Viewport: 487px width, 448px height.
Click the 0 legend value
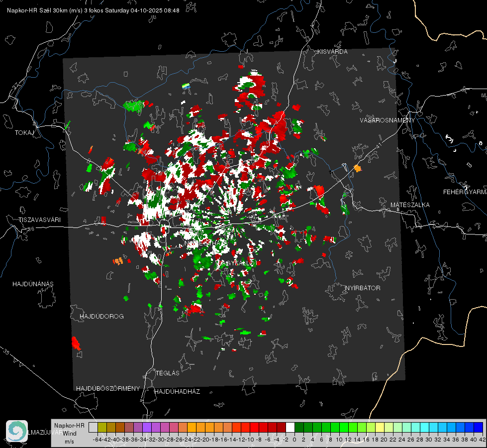click(x=294, y=440)
